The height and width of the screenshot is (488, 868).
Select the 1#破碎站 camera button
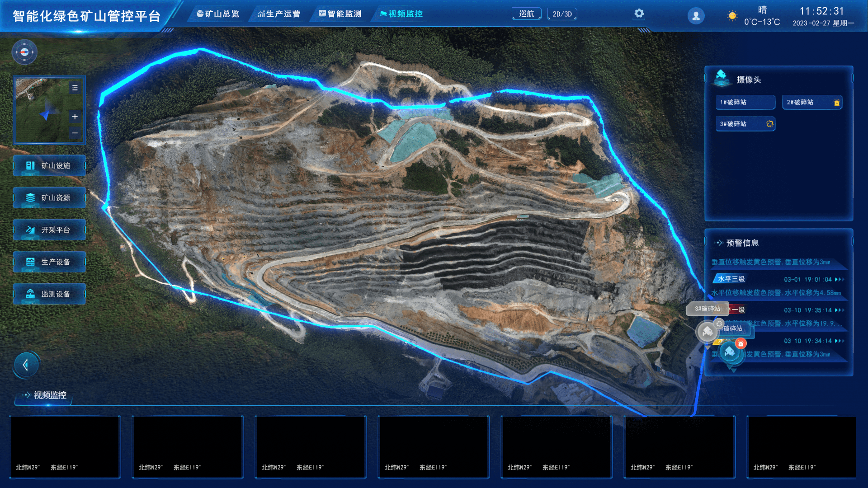(x=745, y=102)
